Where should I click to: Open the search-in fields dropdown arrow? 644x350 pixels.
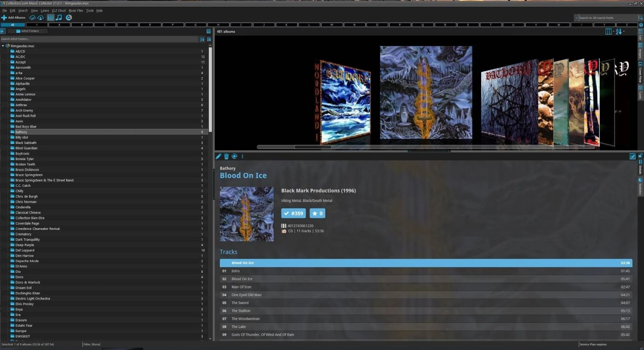pyautogui.click(x=577, y=18)
